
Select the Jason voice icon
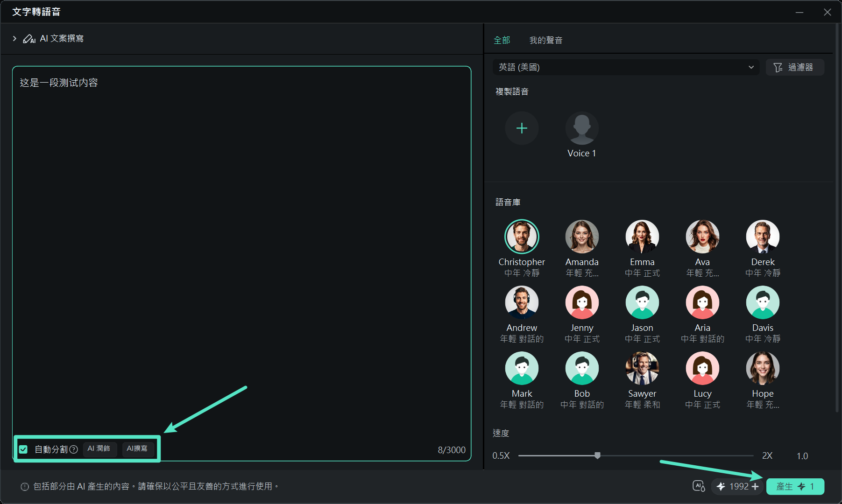642,302
